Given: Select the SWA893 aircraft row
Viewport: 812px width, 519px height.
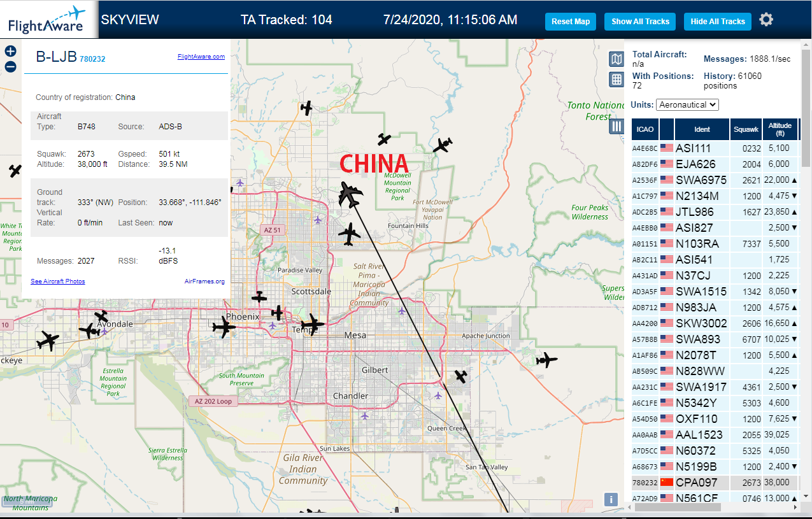Looking at the screenshot, I should (x=715, y=339).
